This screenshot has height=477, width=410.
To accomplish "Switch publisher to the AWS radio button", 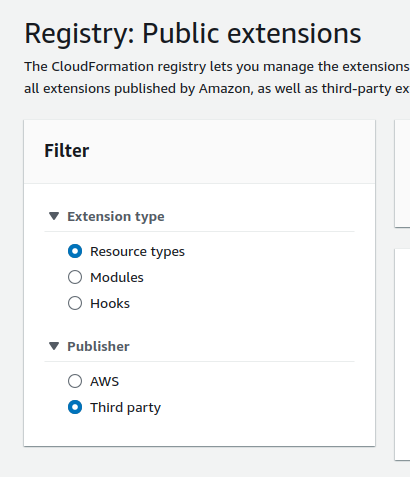I will click(x=75, y=381).
